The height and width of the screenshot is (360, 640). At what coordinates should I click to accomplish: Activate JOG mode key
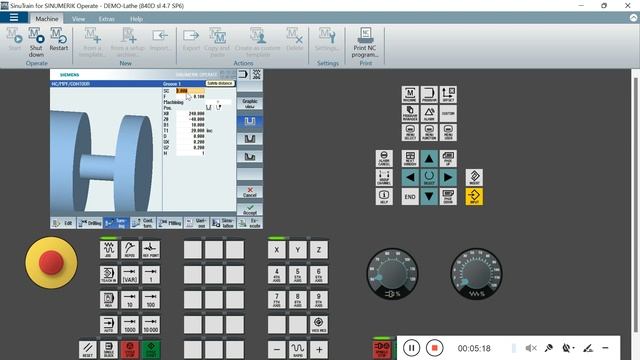[109, 249]
